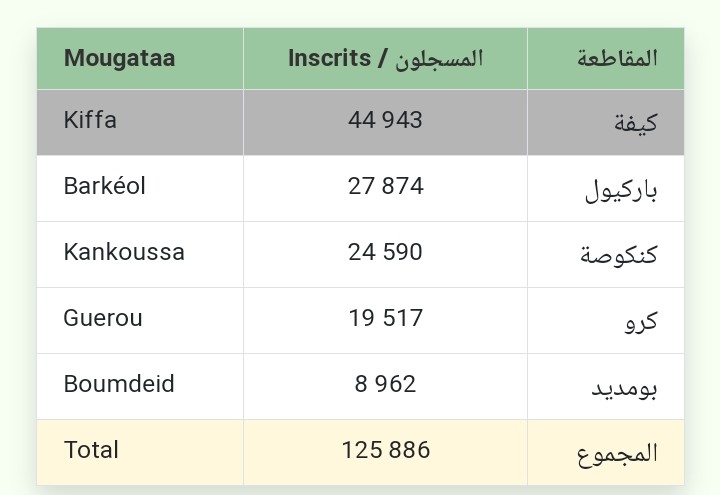The height and width of the screenshot is (495, 720).
Task: Click the Barkéol name cell
Action: point(104,186)
